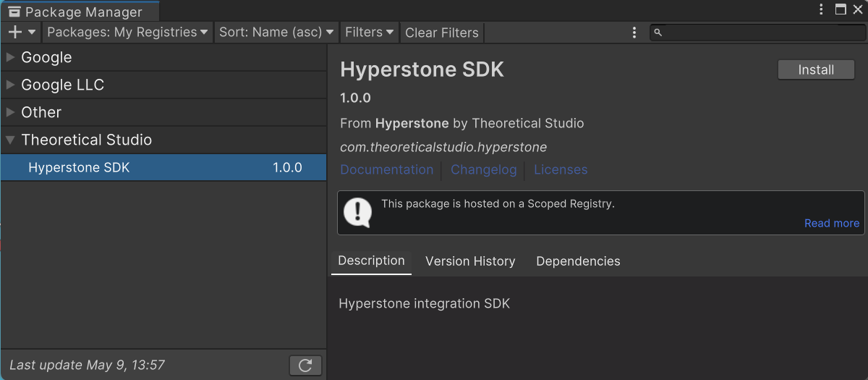Install the Hyperstone SDK package

tap(816, 69)
